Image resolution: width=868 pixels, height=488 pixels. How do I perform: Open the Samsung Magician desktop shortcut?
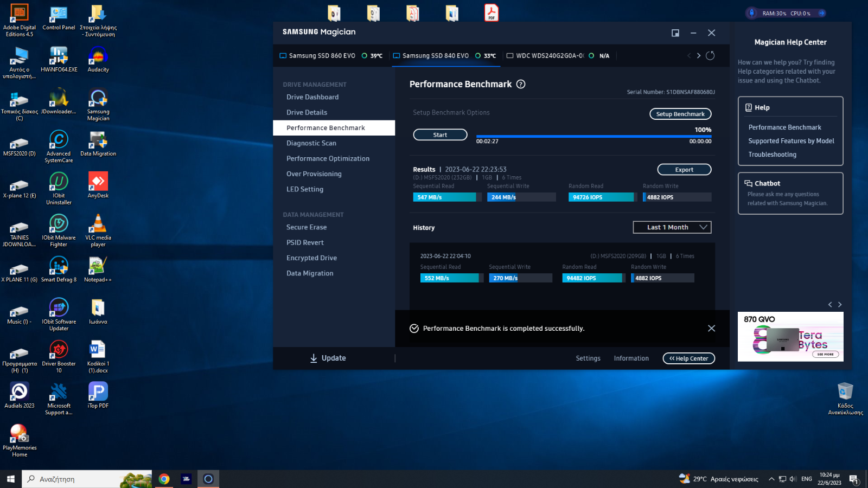(98, 105)
